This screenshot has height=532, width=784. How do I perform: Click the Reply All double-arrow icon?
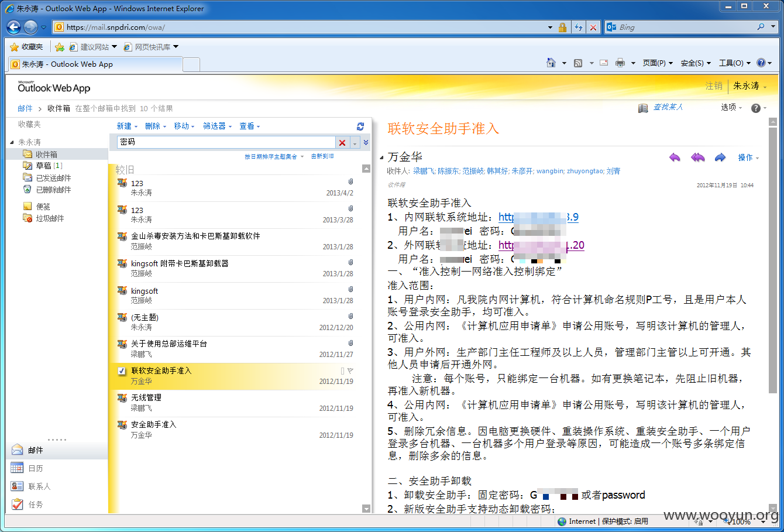pos(697,157)
